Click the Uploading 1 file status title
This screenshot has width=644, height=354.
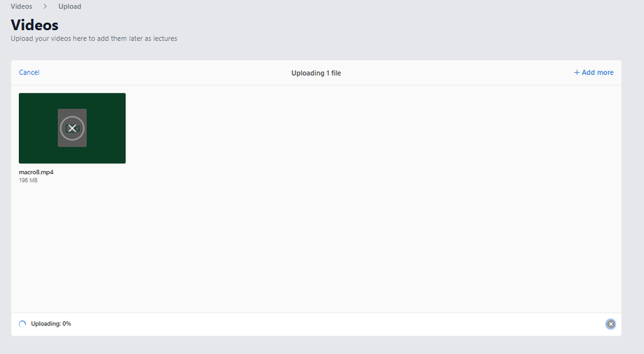tap(316, 73)
